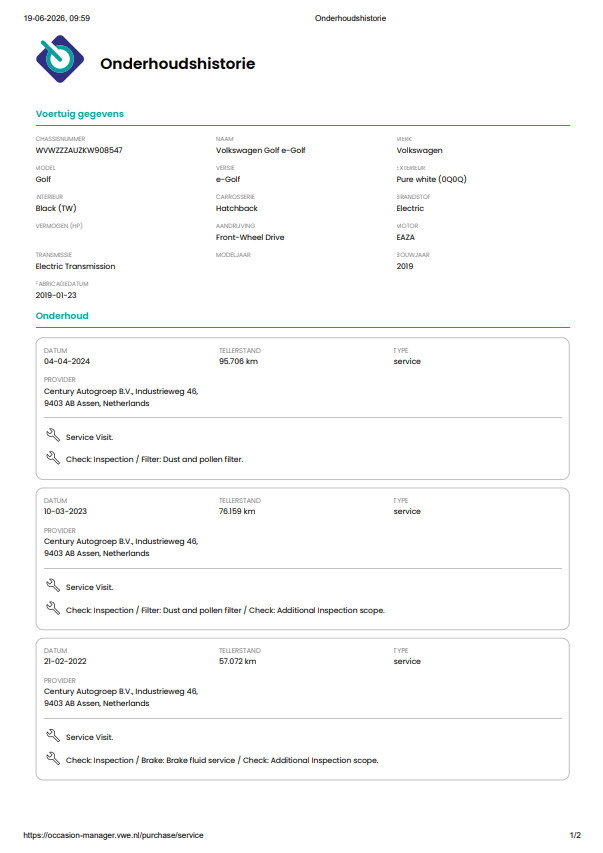The height and width of the screenshot is (853, 603).
Task: Click the page number 1/2
Action: click(x=575, y=835)
